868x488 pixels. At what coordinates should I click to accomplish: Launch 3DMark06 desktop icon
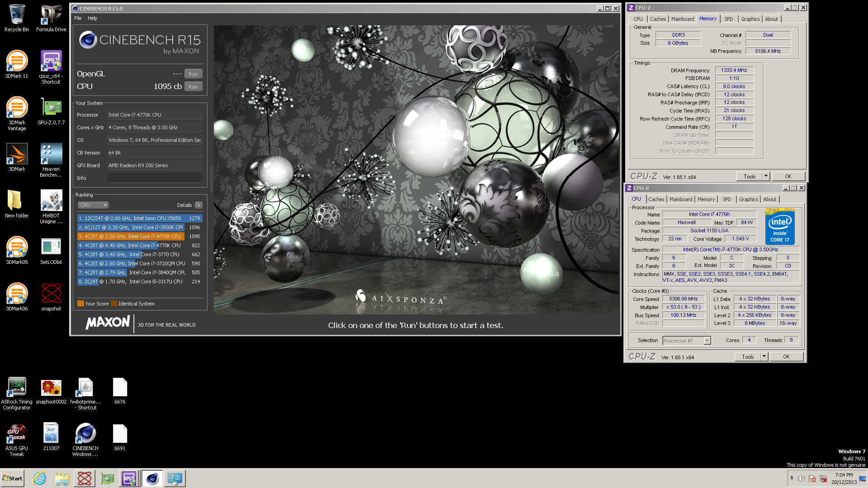click(x=17, y=297)
